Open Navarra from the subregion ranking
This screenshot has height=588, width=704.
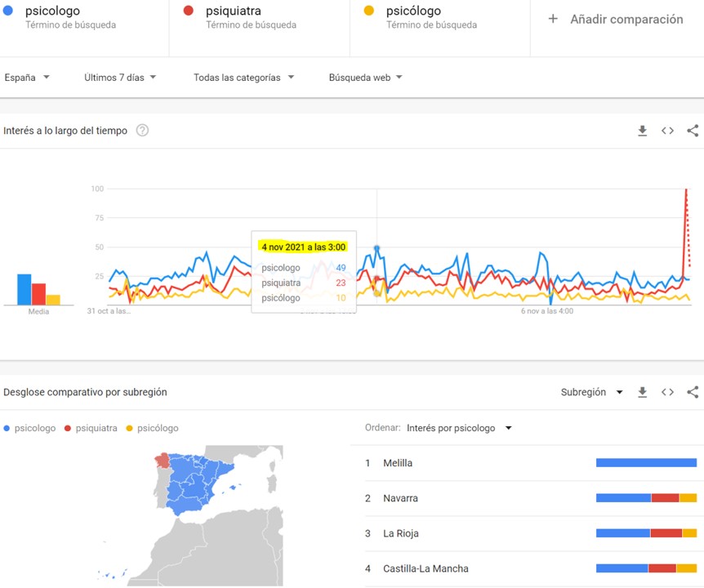pyautogui.click(x=400, y=498)
